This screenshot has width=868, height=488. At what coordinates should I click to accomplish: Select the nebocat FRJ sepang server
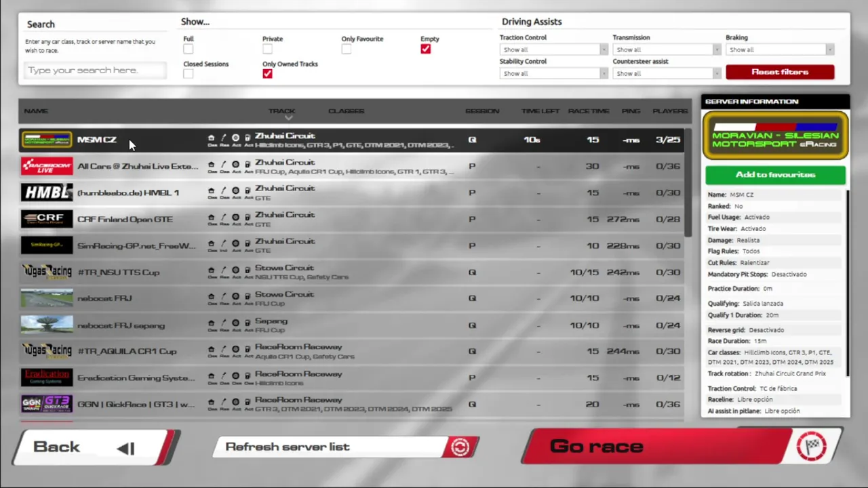click(351, 325)
